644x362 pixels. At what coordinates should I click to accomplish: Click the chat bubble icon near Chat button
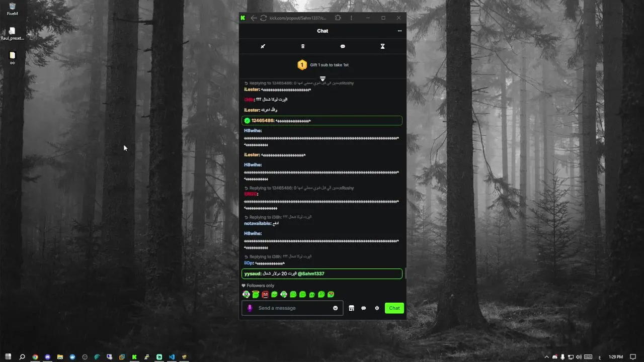pyautogui.click(x=364, y=308)
